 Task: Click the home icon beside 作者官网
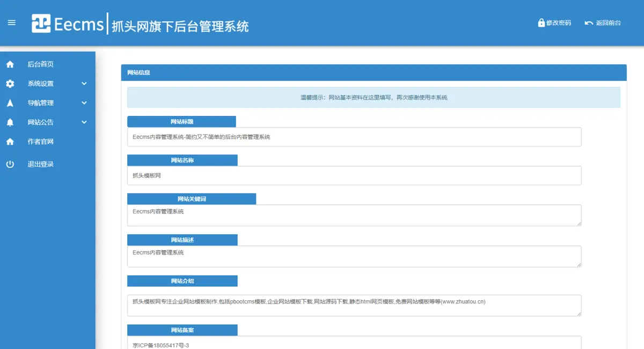(x=10, y=142)
